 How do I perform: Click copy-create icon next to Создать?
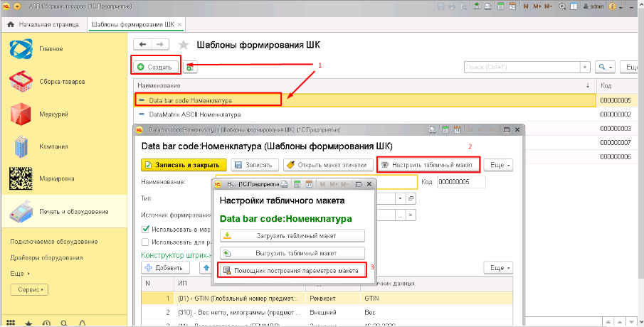tap(190, 68)
